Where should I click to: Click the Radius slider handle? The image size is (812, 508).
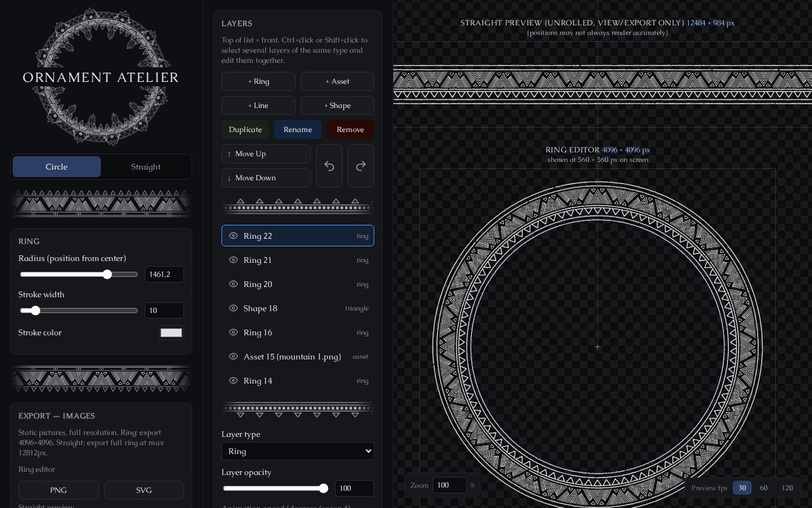point(107,274)
